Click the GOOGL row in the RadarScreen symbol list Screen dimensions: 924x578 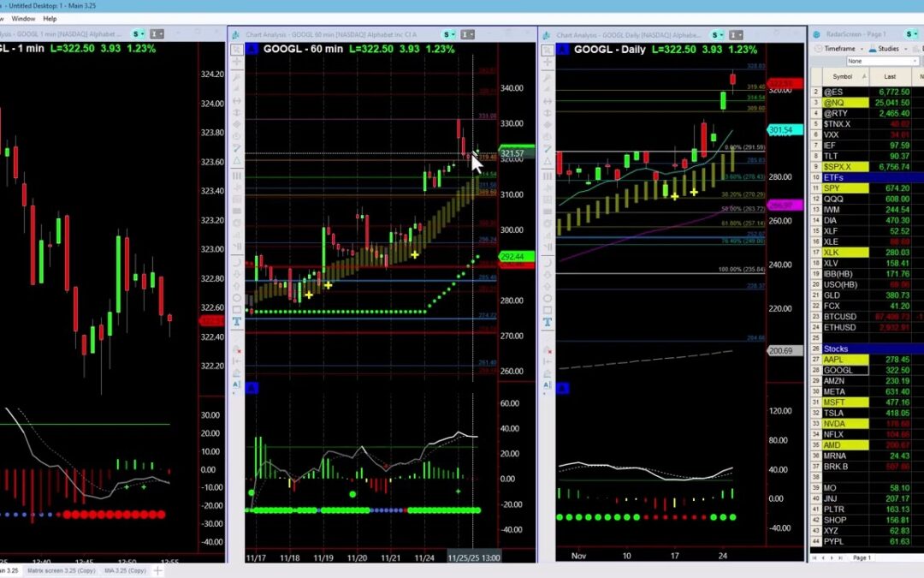843,372
